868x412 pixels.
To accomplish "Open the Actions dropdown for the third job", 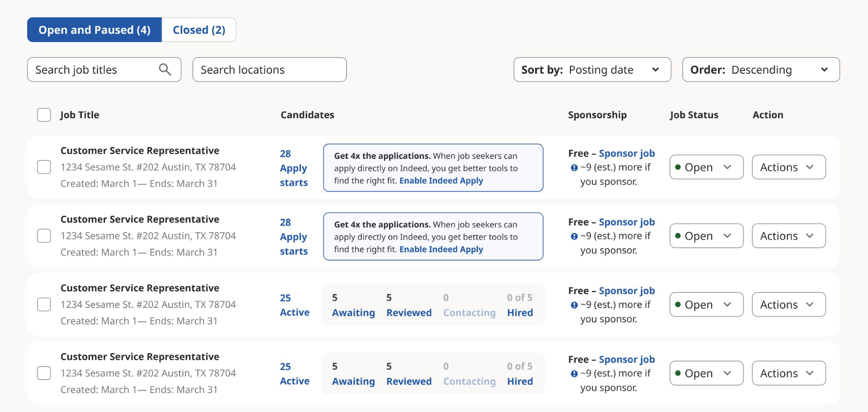I will click(x=788, y=305).
